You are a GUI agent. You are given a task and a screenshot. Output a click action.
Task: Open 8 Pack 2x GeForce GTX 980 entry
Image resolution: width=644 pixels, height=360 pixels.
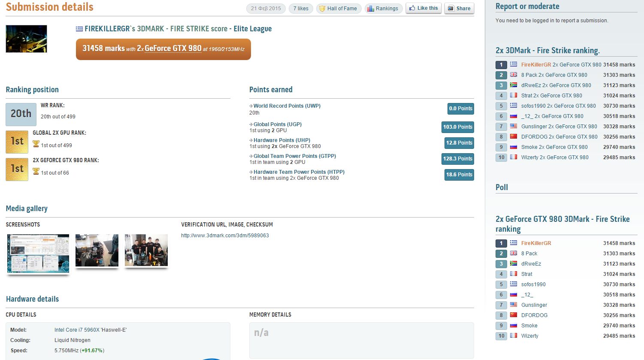pos(554,75)
